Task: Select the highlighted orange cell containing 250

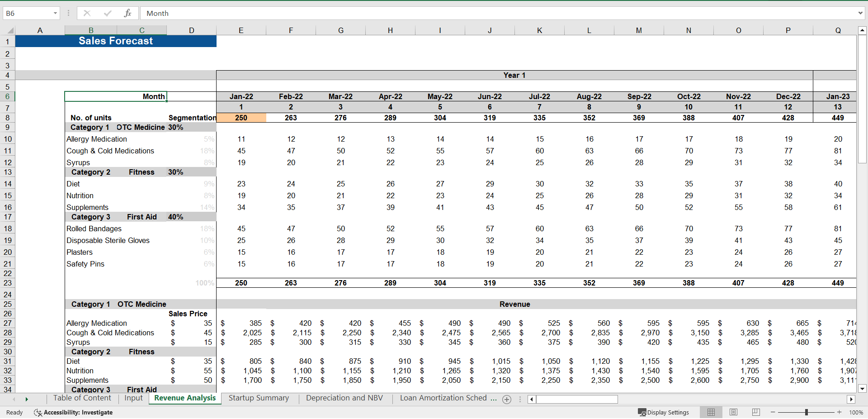Action: point(241,118)
